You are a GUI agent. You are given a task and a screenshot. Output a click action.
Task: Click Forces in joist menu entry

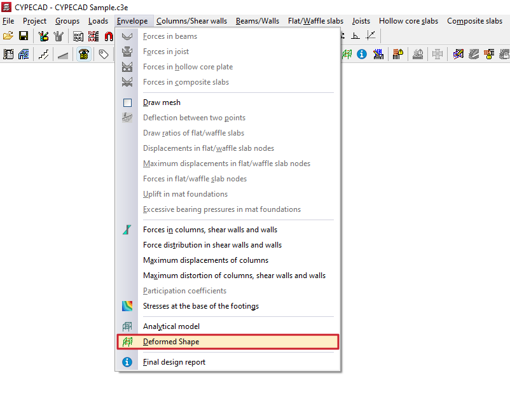[x=228, y=52]
